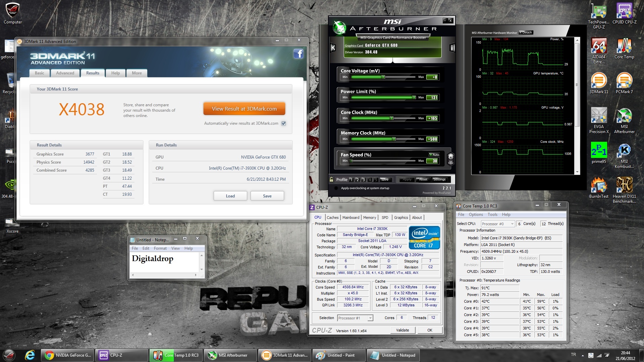Click the hardware monitor vertical scrollbar

click(577, 106)
